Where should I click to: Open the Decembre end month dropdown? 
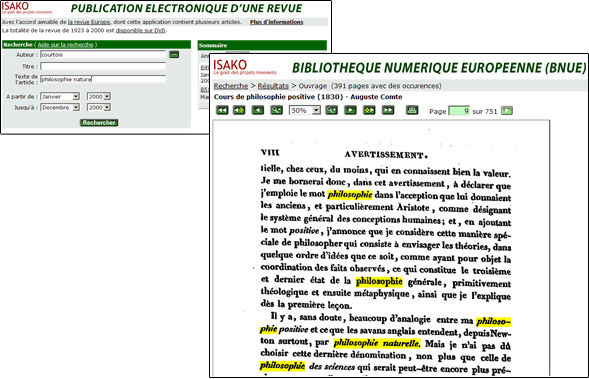(x=60, y=107)
